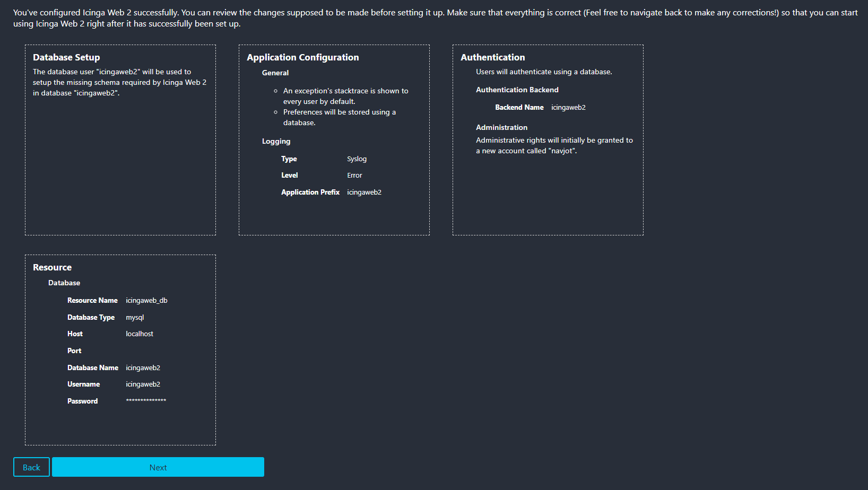868x490 pixels.
Task: Click the Database Type label
Action: coord(91,317)
